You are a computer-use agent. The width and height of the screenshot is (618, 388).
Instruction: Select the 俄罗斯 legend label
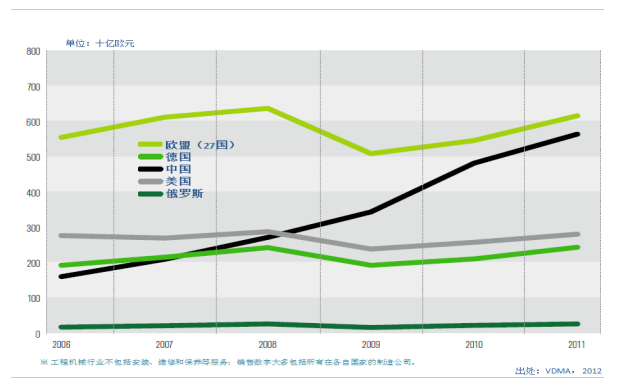[x=184, y=194]
